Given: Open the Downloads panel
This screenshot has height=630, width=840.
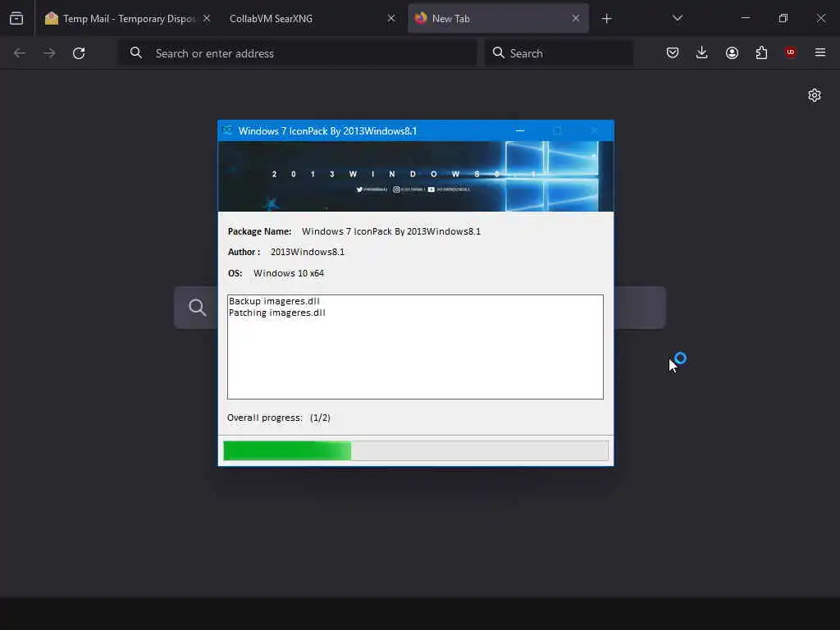Looking at the screenshot, I should 702,52.
